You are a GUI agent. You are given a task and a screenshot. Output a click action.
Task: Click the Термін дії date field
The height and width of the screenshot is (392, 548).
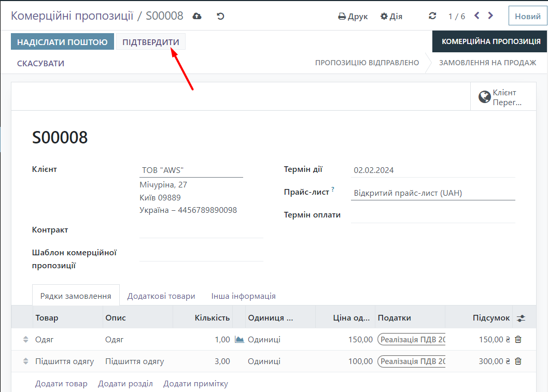tap(433, 170)
